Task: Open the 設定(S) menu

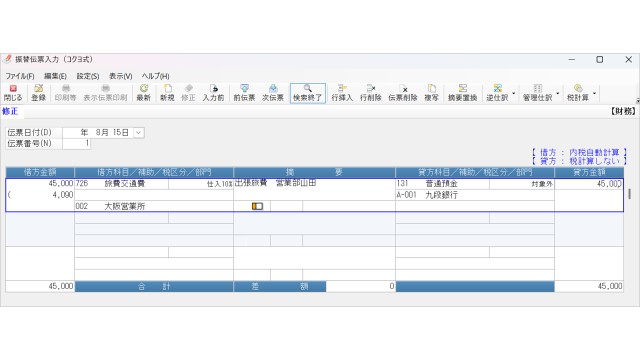Action: (x=88, y=76)
